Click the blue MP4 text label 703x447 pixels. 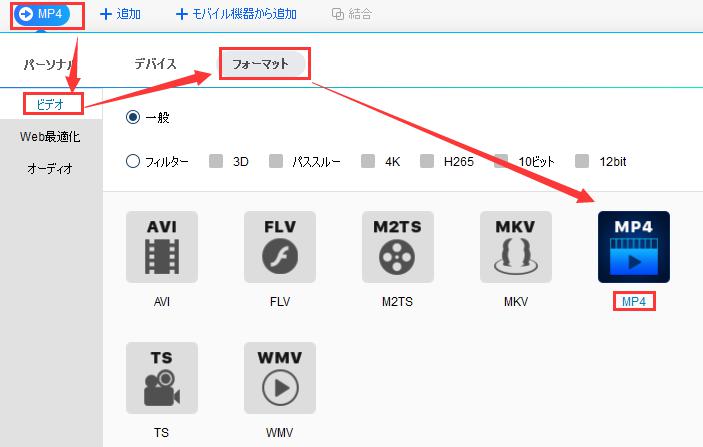click(x=634, y=302)
